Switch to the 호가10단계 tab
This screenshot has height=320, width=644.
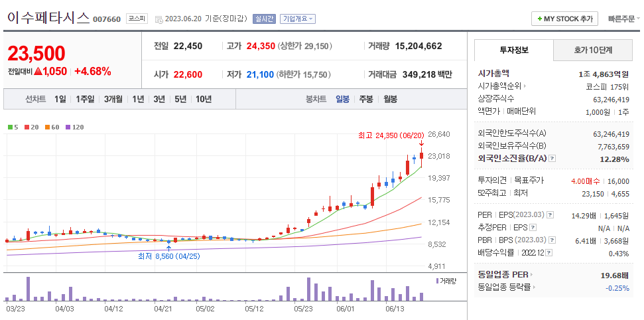[x=593, y=50]
